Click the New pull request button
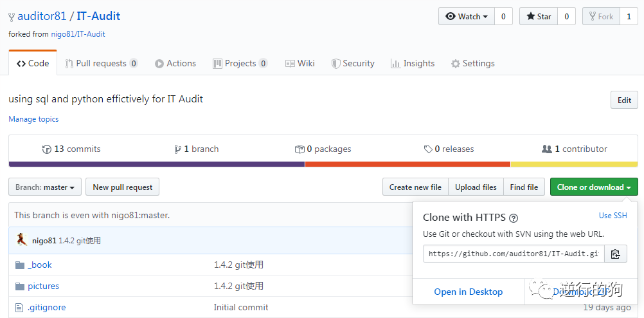Viewport: 644px width, 318px height. pyautogui.click(x=122, y=187)
